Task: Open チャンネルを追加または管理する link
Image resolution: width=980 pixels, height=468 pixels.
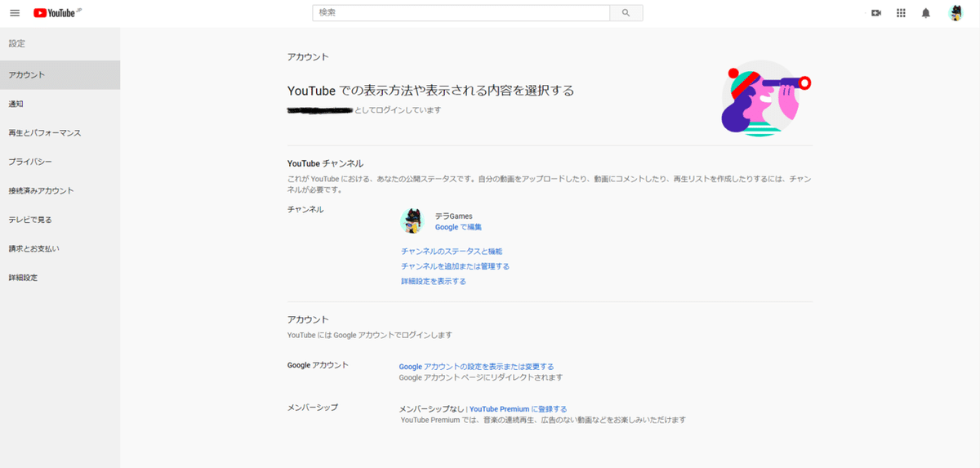Action: point(455,266)
